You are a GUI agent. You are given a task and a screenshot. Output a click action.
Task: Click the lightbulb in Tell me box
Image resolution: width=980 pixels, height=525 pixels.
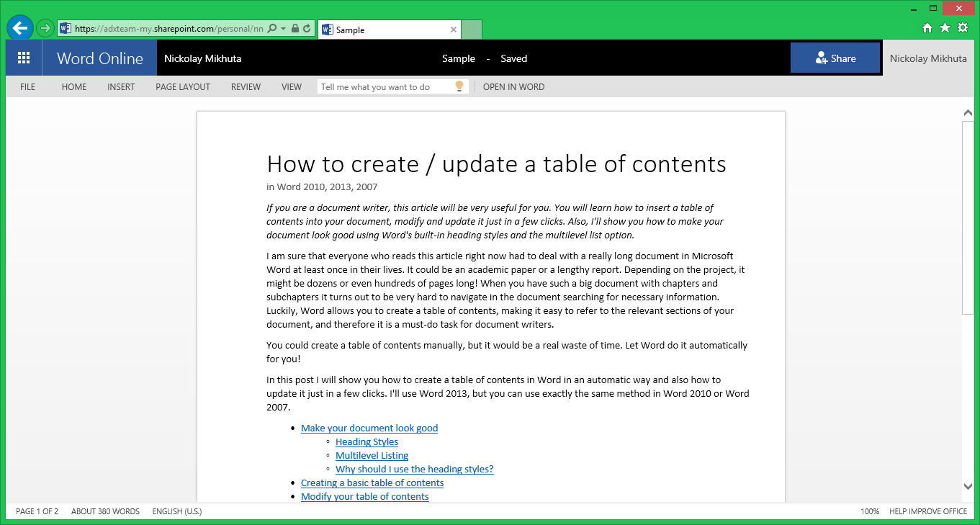click(459, 86)
